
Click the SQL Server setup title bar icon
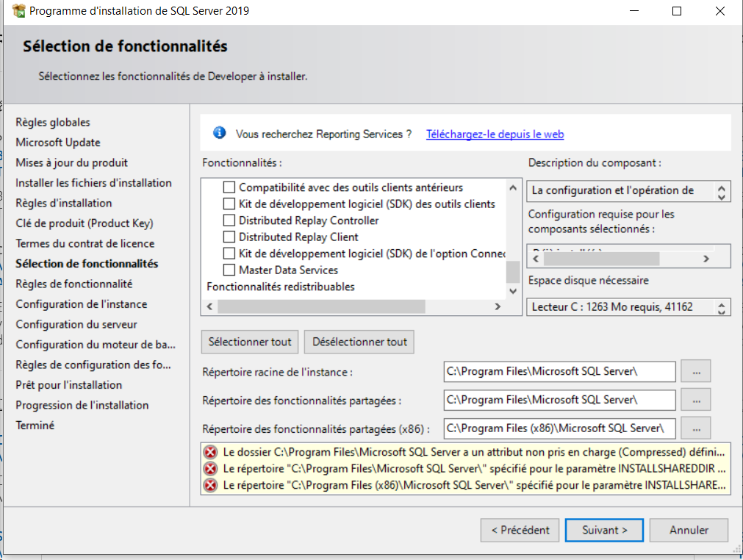pos(18,11)
